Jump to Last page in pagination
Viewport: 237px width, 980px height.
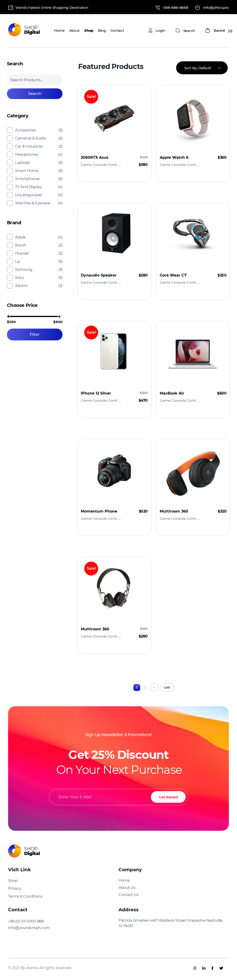[x=167, y=687]
